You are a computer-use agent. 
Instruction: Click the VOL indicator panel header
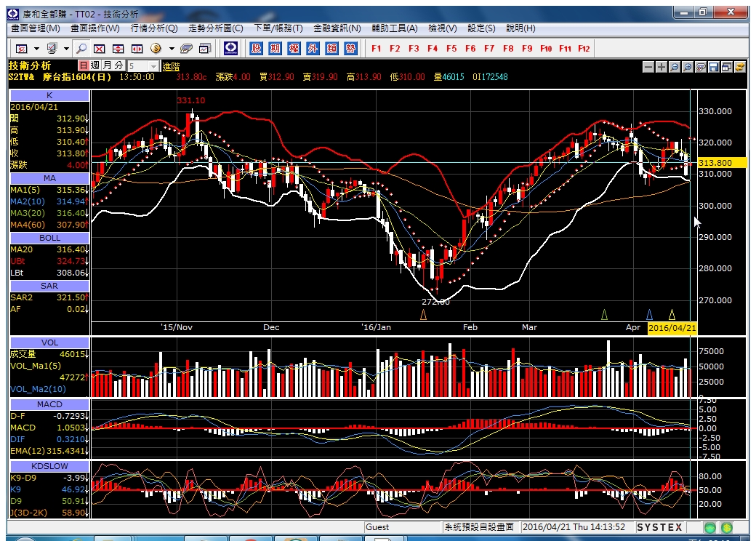tap(49, 342)
